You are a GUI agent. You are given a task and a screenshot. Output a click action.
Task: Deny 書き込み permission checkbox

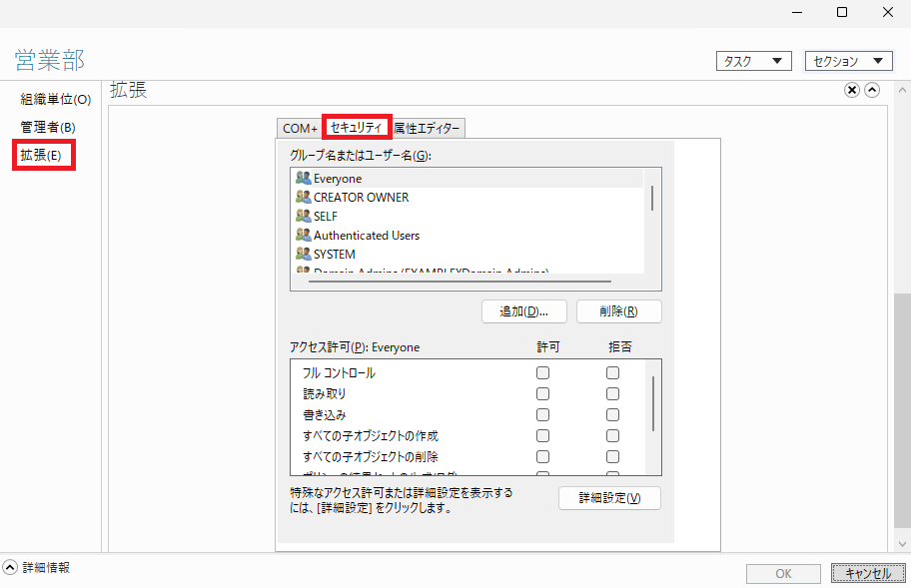point(612,414)
